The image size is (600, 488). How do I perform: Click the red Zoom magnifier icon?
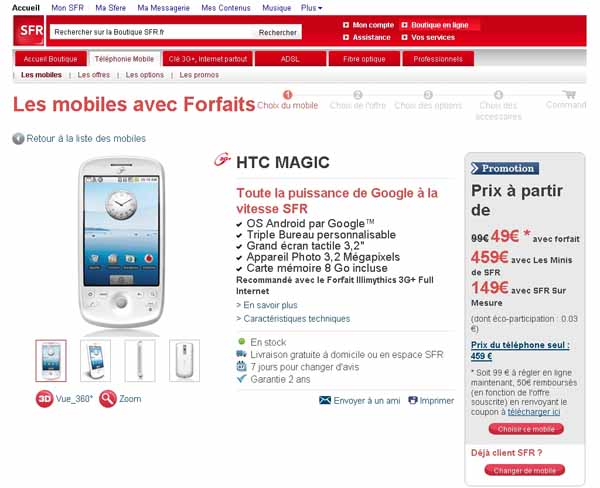108,399
